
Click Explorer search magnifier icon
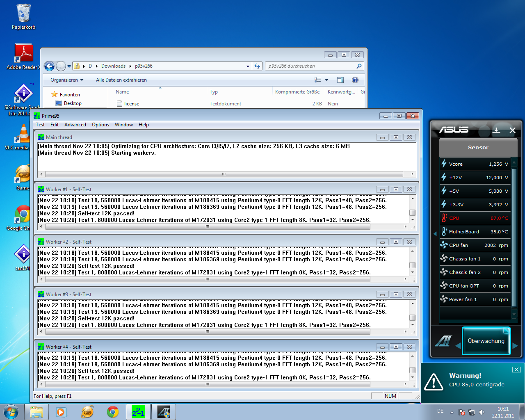point(359,66)
